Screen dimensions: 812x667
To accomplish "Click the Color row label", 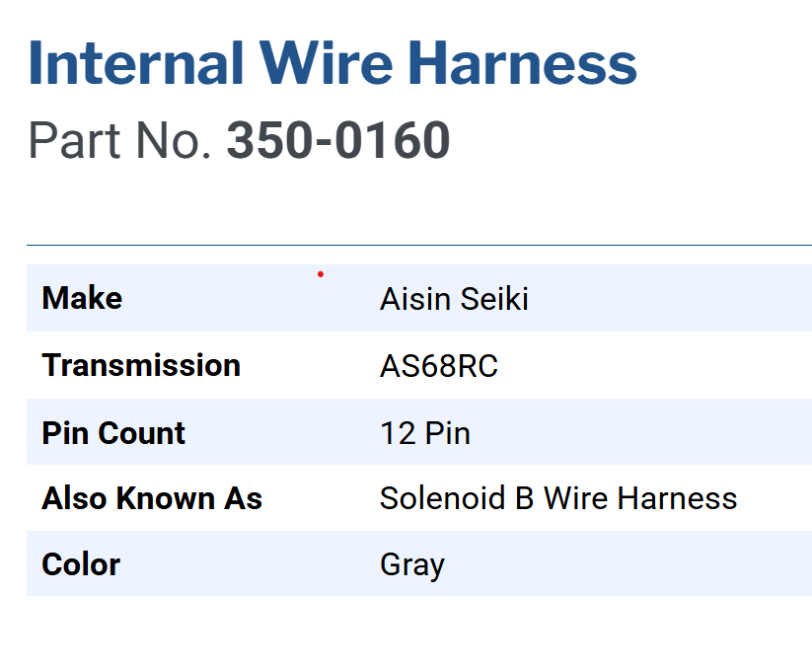I will point(81,564).
